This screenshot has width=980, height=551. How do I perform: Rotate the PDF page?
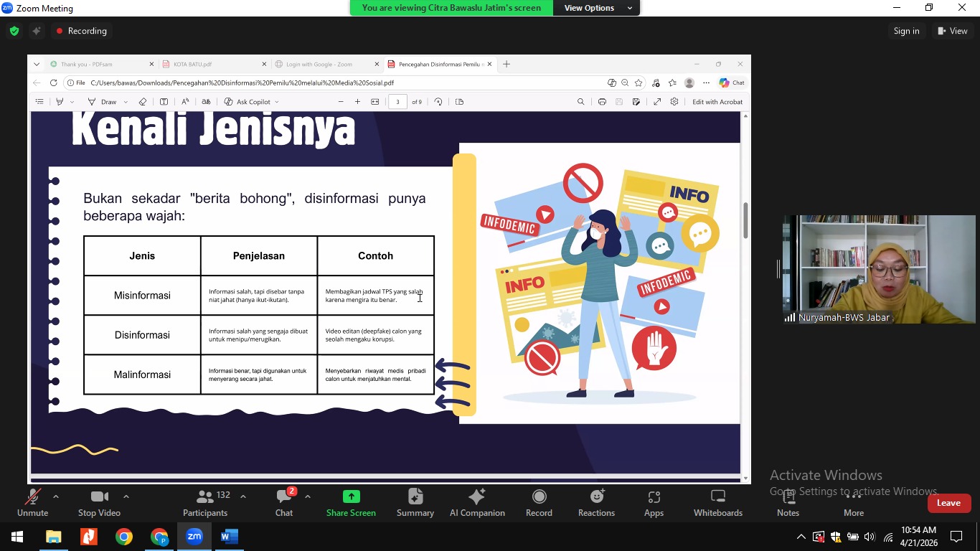coord(438,102)
